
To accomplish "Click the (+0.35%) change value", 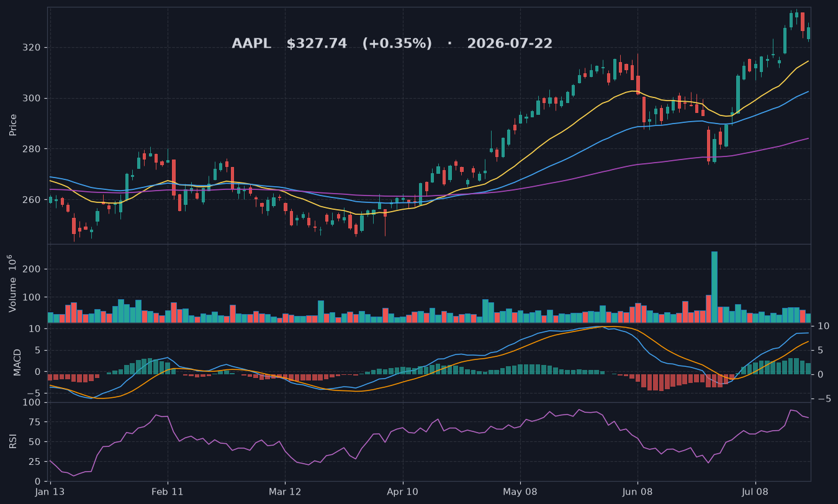I will pyautogui.click(x=397, y=44).
